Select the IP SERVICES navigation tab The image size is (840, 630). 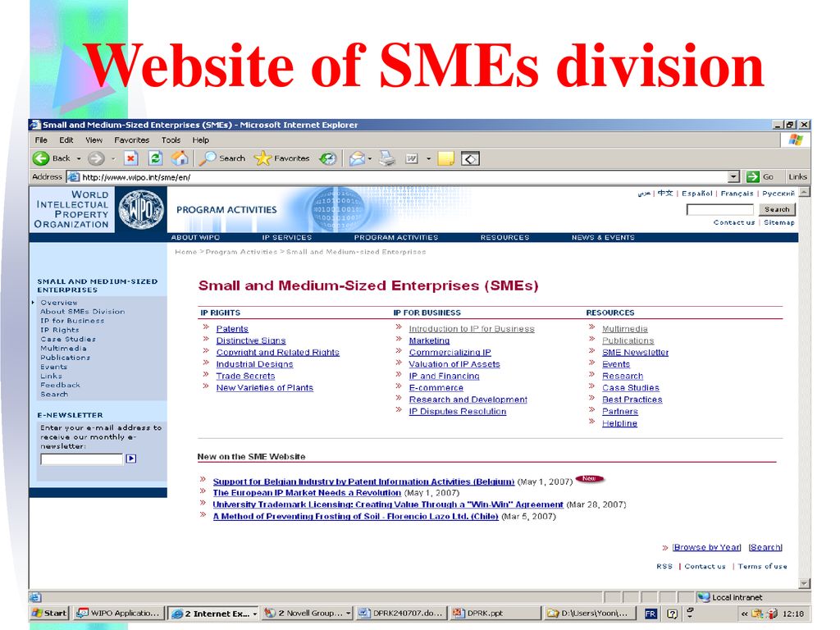(x=286, y=237)
